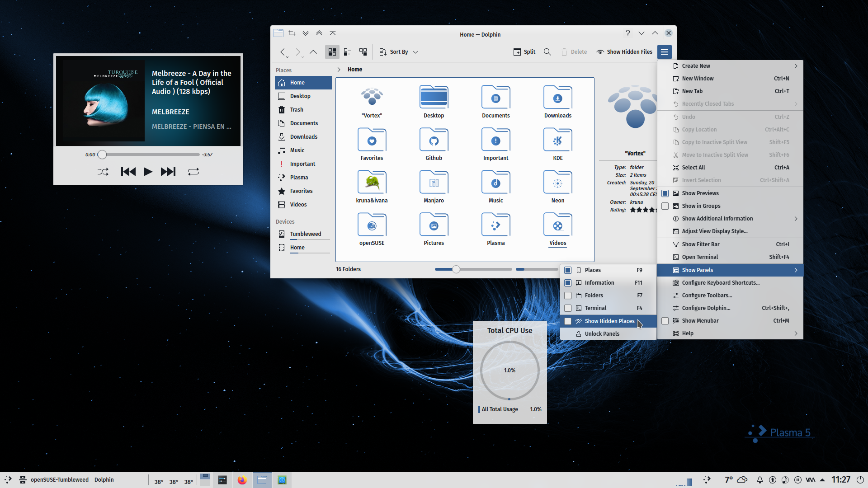
Task: Click the shuffle icon in music player
Action: coord(103,172)
